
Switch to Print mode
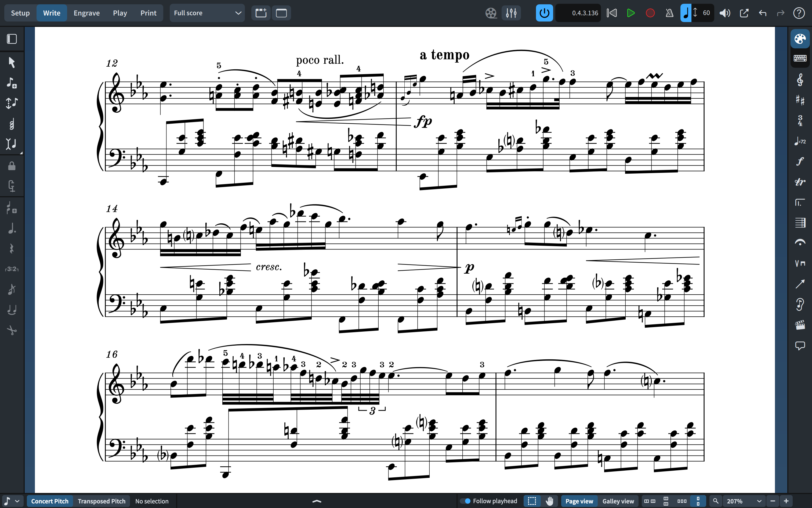coord(148,13)
